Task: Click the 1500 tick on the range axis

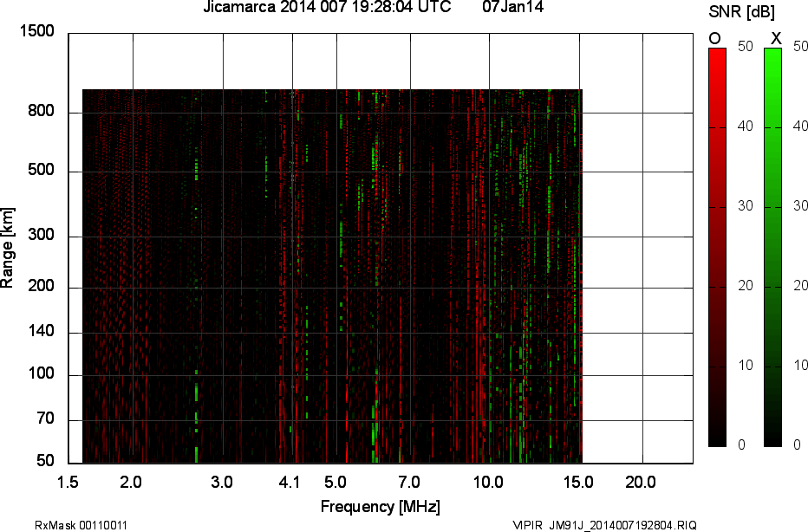Action: tap(37, 32)
